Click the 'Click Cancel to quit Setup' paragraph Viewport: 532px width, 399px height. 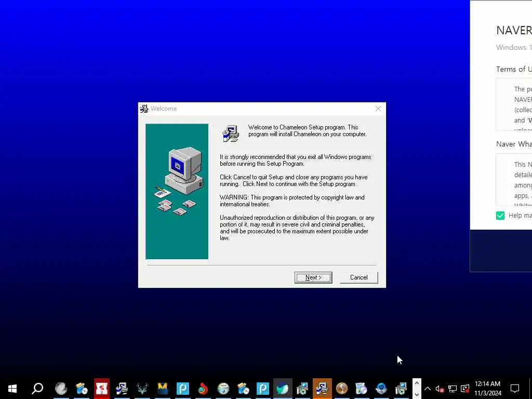294,180
